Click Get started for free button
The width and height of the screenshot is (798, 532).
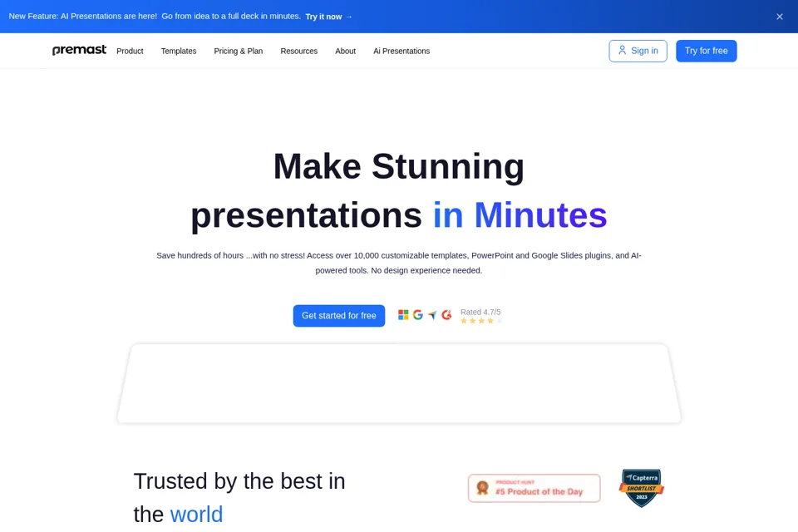tap(339, 316)
